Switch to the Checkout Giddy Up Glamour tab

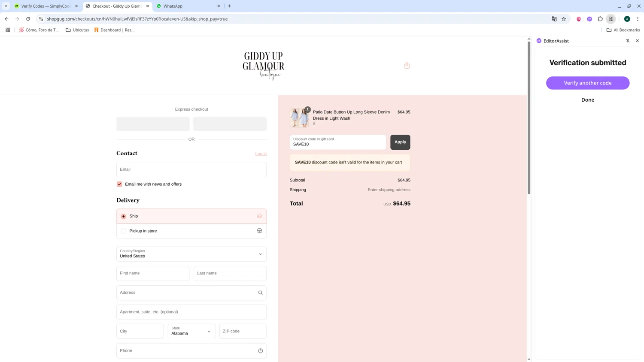pos(118,6)
